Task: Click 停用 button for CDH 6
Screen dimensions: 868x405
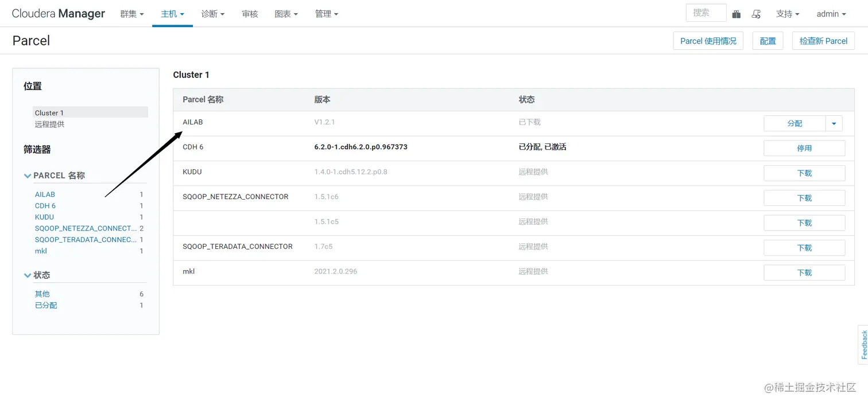Action: pyautogui.click(x=804, y=148)
